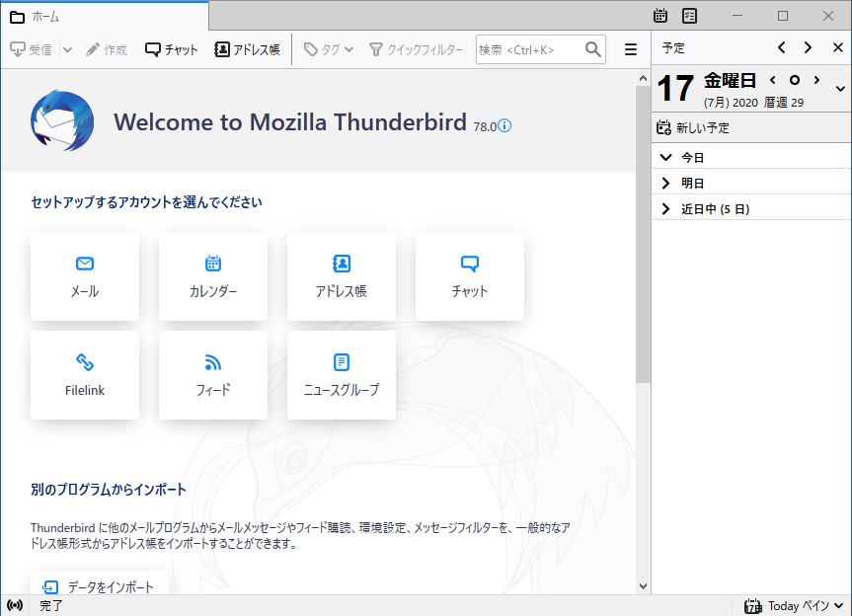Click the info icon next to 78.0
The image size is (852, 616).
pyautogui.click(x=503, y=126)
